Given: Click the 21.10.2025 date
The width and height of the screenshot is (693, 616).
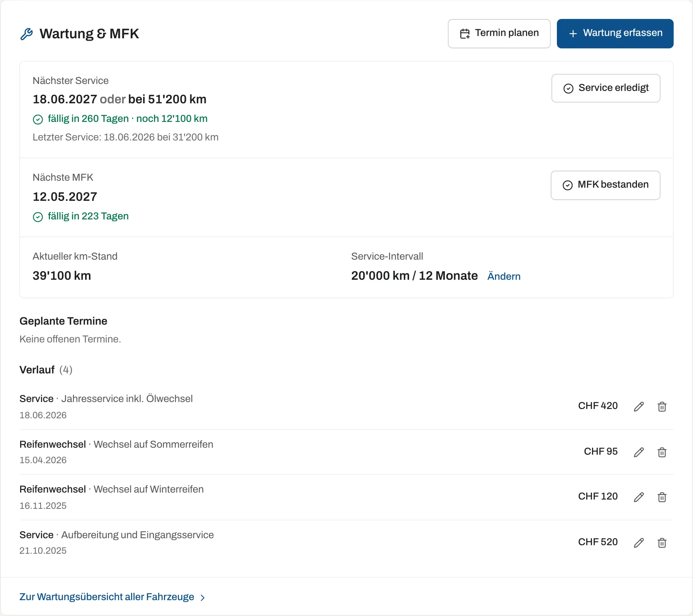Looking at the screenshot, I should (43, 551).
